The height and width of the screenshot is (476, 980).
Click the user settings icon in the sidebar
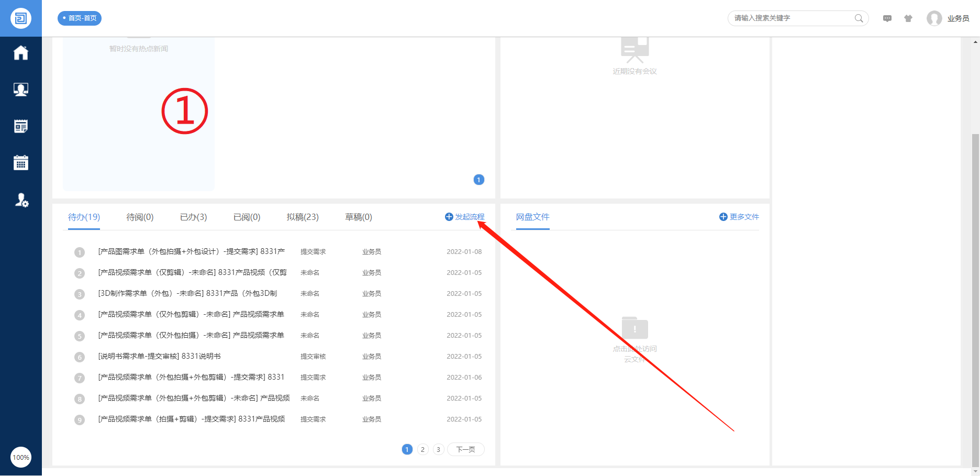tap(21, 200)
